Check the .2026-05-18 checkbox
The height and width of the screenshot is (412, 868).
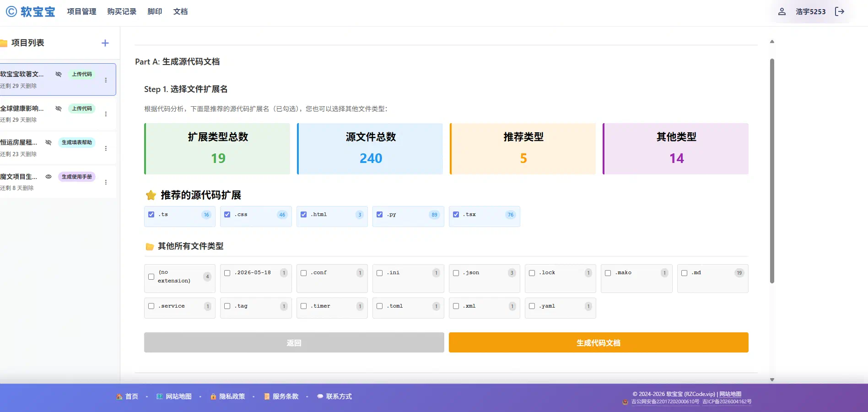pyautogui.click(x=227, y=273)
